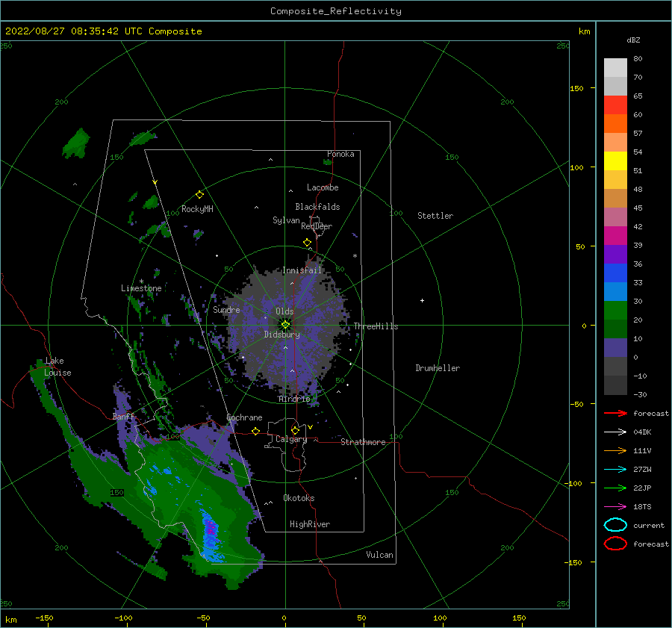Screen dimensions: 672x628
Task: Click the Limestone label
Action: click(141, 288)
